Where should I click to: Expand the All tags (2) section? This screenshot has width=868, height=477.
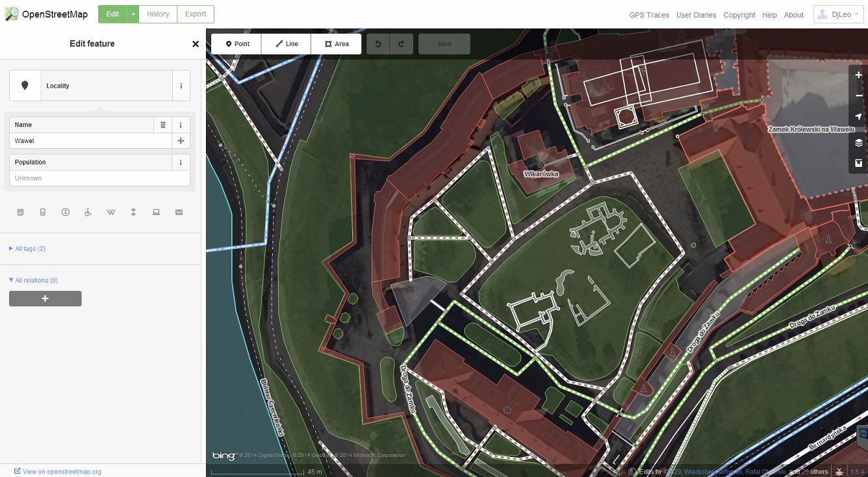(27, 249)
